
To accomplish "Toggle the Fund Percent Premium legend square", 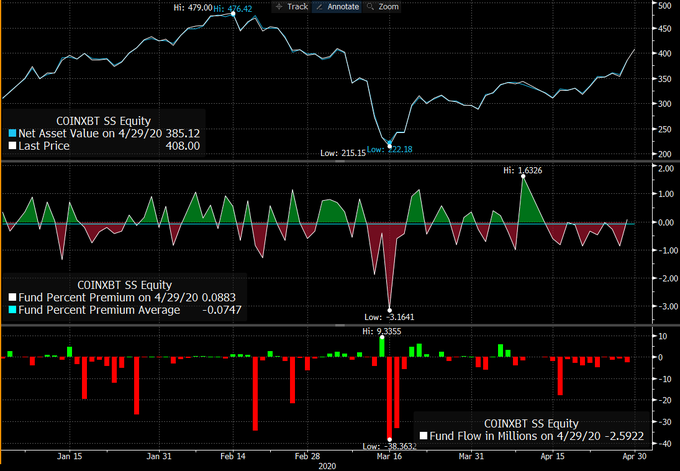I will click(11, 297).
